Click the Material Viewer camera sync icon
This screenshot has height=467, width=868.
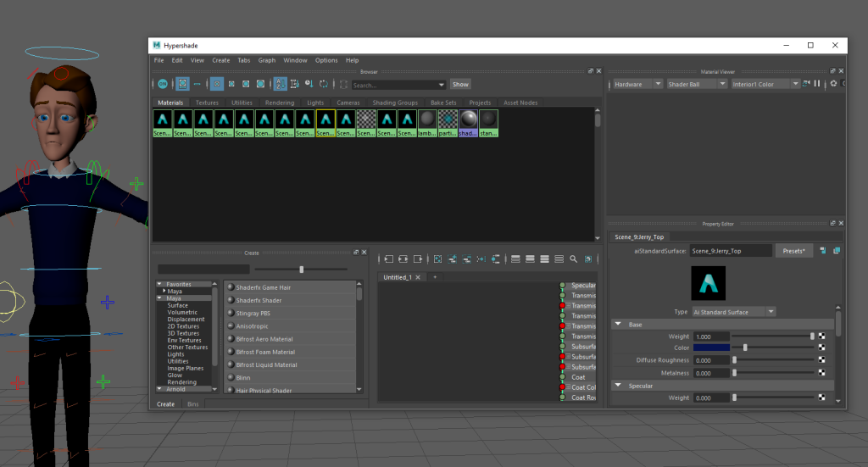tap(806, 84)
